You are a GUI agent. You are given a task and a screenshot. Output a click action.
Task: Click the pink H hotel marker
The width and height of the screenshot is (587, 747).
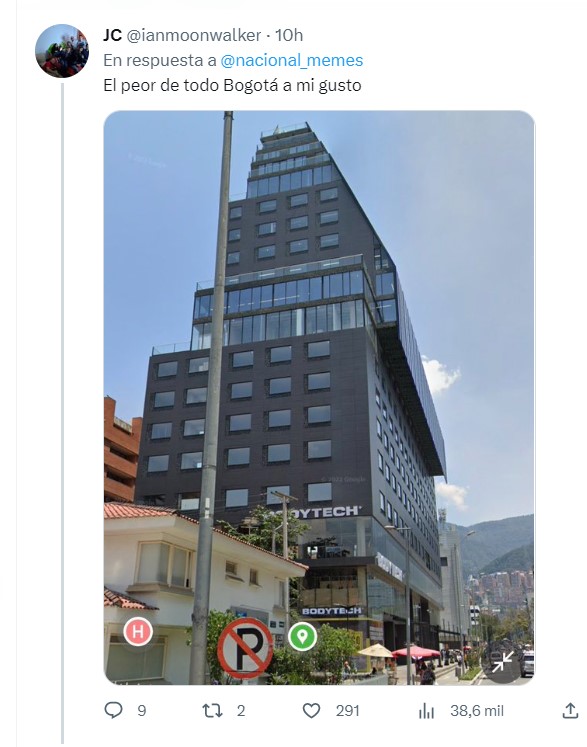tap(138, 632)
